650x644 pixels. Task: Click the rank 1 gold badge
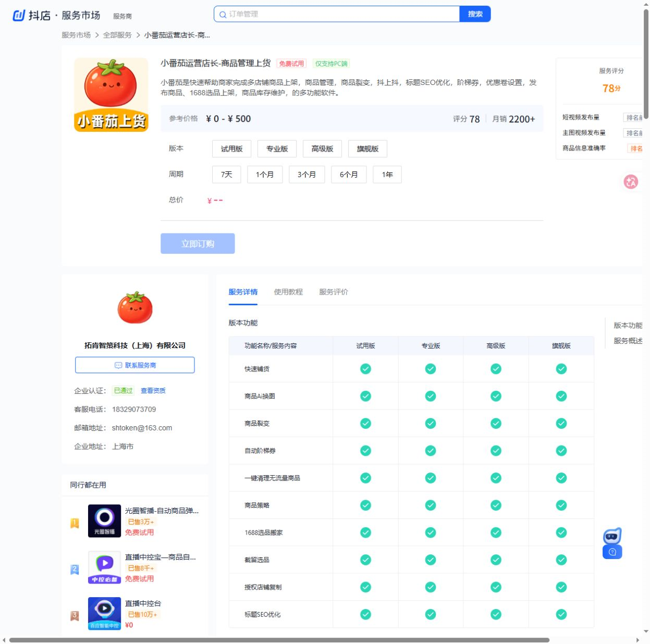pyautogui.click(x=75, y=523)
